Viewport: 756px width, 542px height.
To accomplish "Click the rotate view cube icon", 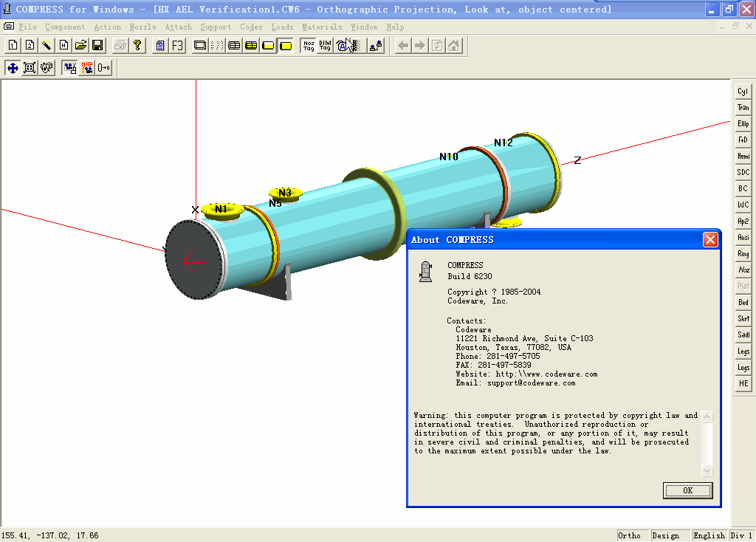I will tap(47, 68).
